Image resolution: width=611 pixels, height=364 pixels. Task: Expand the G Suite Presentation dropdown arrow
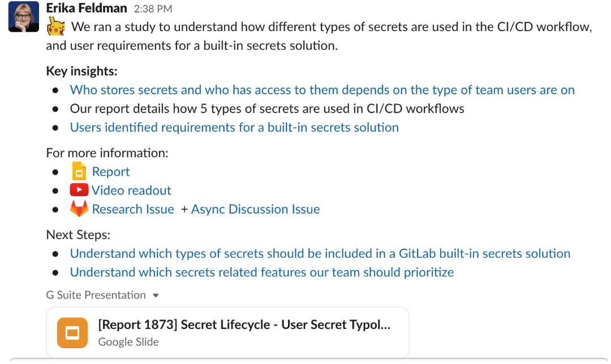[157, 295]
